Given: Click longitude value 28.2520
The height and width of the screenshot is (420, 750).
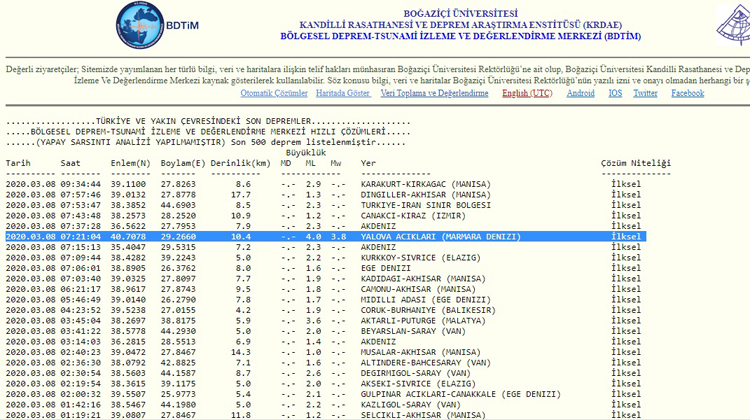Looking at the screenshot, I should pyautogui.click(x=178, y=216).
